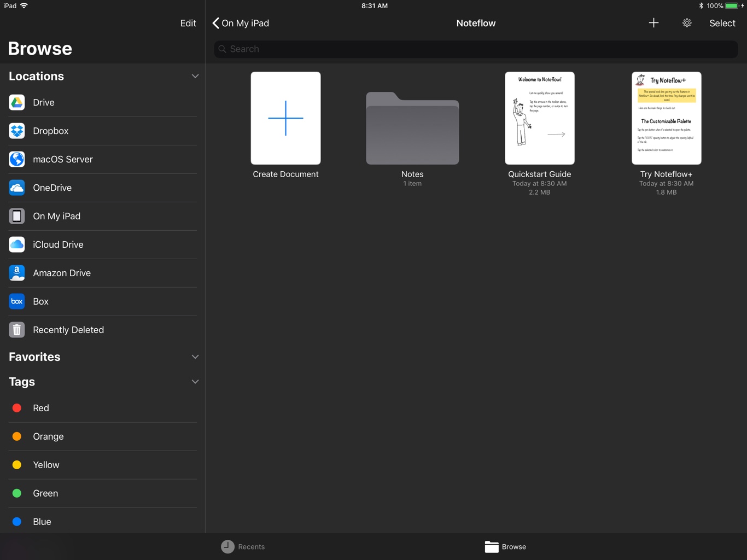Open the Quickstart Guide document thumbnail
The height and width of the screenshot is (560, 747).
pyautogui.click(x=540, y=118)
